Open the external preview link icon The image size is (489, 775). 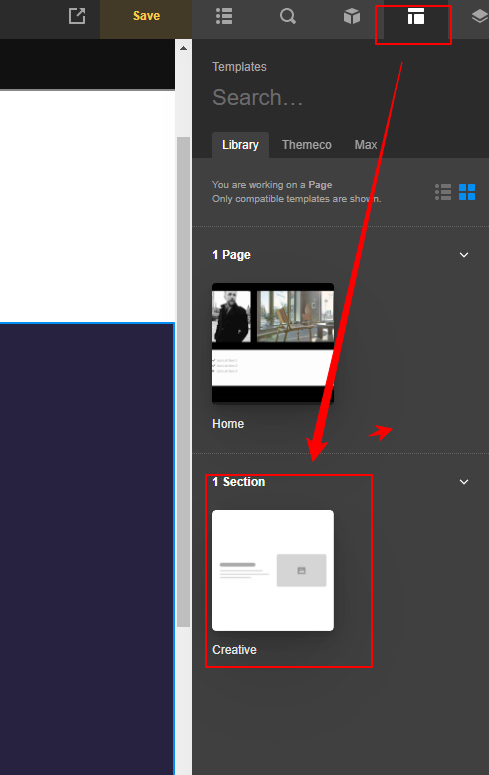pos(77,16)
